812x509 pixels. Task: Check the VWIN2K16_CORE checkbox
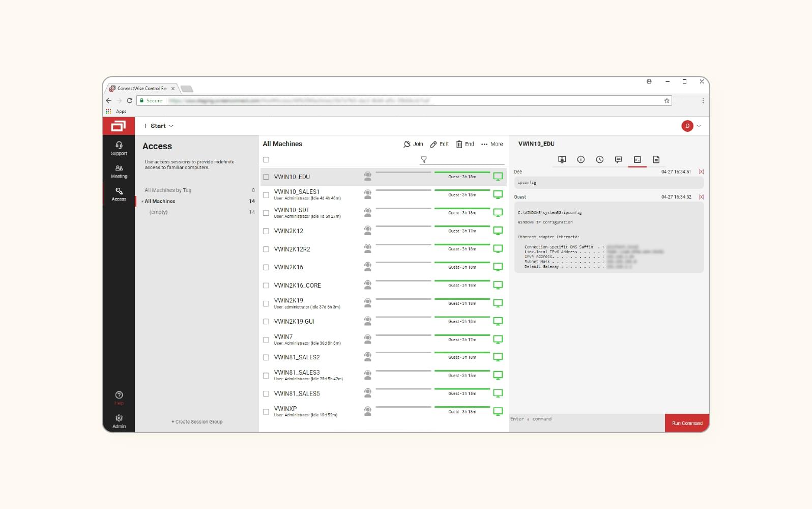[x=266, y=286]
